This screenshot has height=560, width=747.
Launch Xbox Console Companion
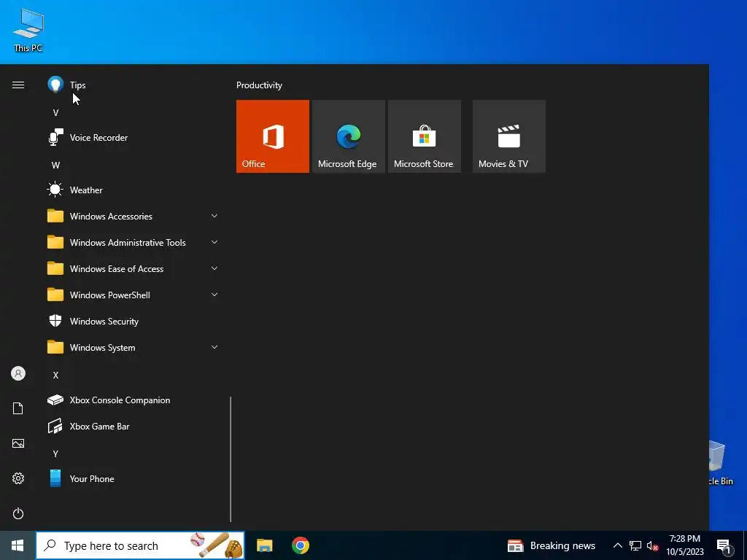click(x=133, y=400)
